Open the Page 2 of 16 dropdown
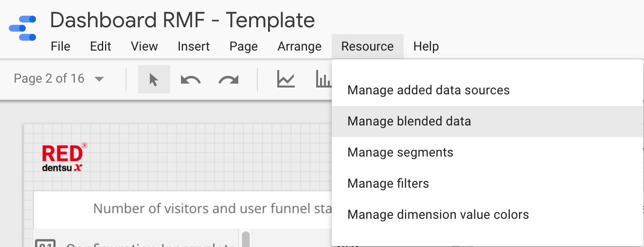644x247 pixels. [x=59, y=79]
